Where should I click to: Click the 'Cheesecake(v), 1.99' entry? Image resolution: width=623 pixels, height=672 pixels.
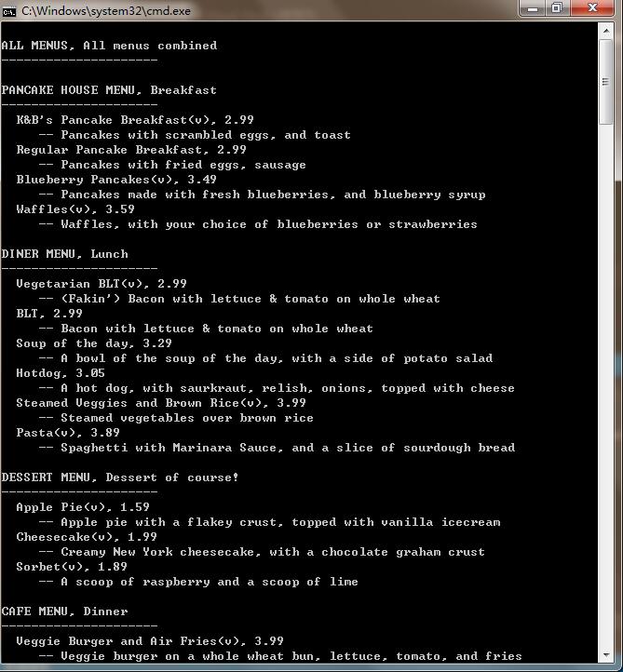click(87, 536)
